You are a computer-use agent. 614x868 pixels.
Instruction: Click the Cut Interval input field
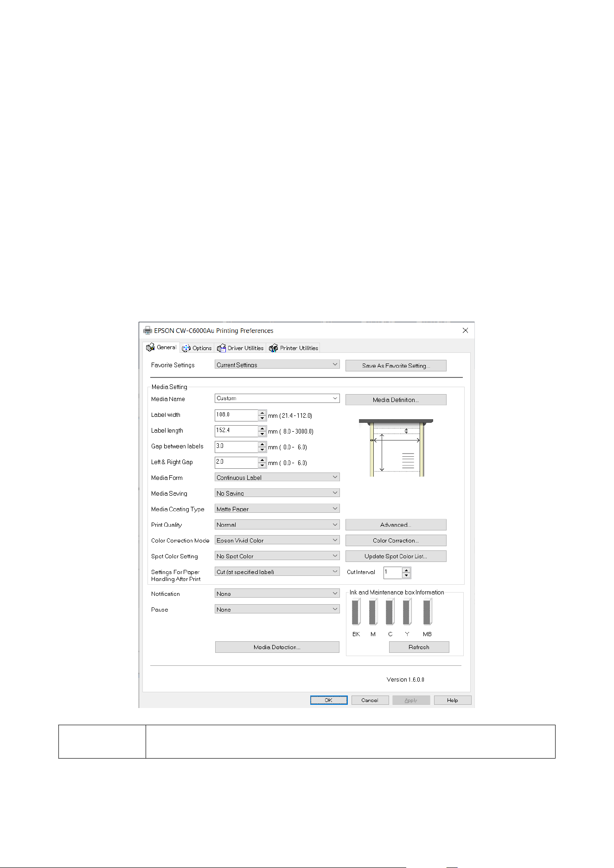click(x=393, y=573)
